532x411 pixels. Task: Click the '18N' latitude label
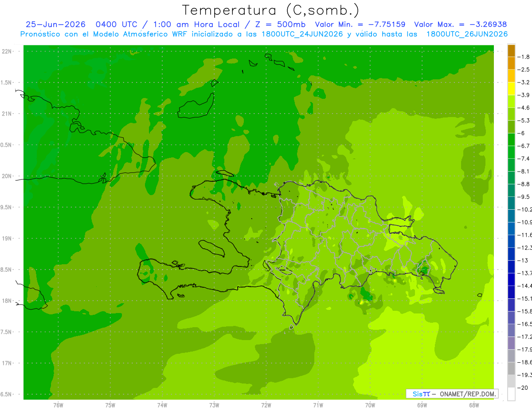[8, 301]
